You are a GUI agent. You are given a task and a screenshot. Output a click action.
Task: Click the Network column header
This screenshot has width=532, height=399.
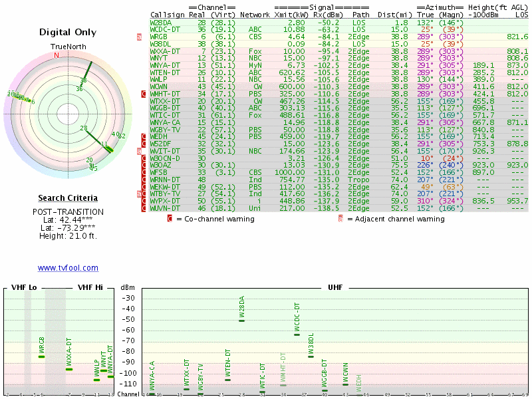point(255,14)
